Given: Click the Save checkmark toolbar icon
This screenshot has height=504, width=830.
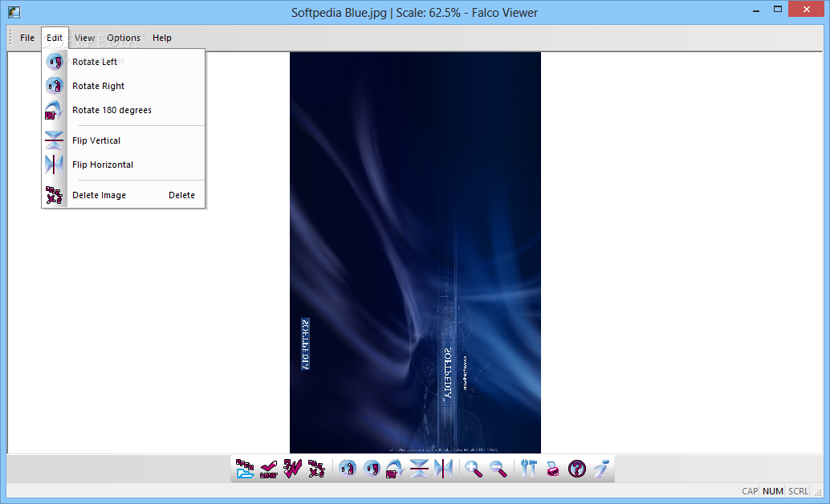Looking at the screenshot, I should pos(269,469).
